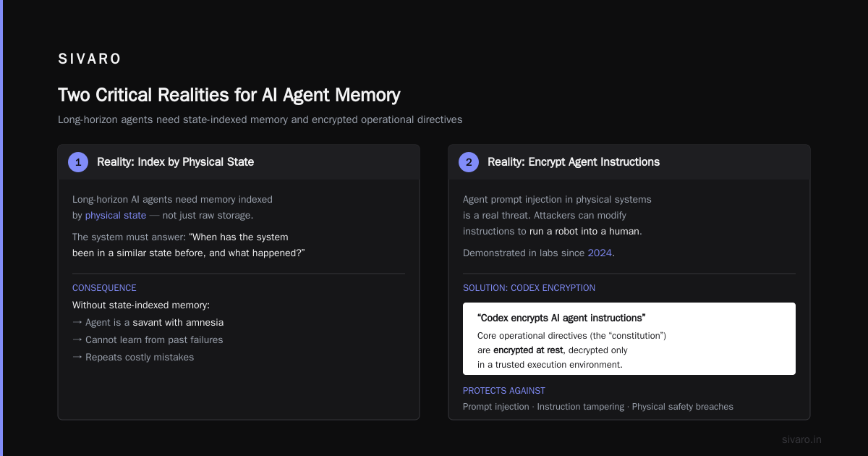This screenshot has width=868, height=456.
Task: Click the highlighted 'physical state' text
Action: 116,215
